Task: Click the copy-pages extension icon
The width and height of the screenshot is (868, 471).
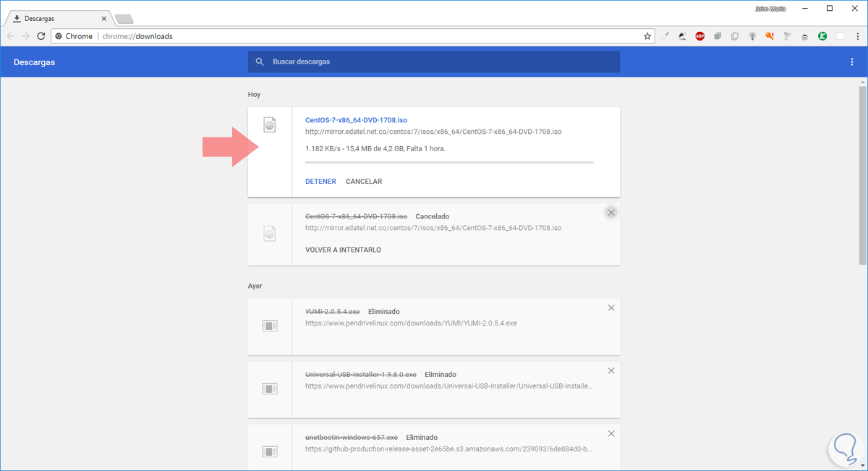Action: pos(735,35)
